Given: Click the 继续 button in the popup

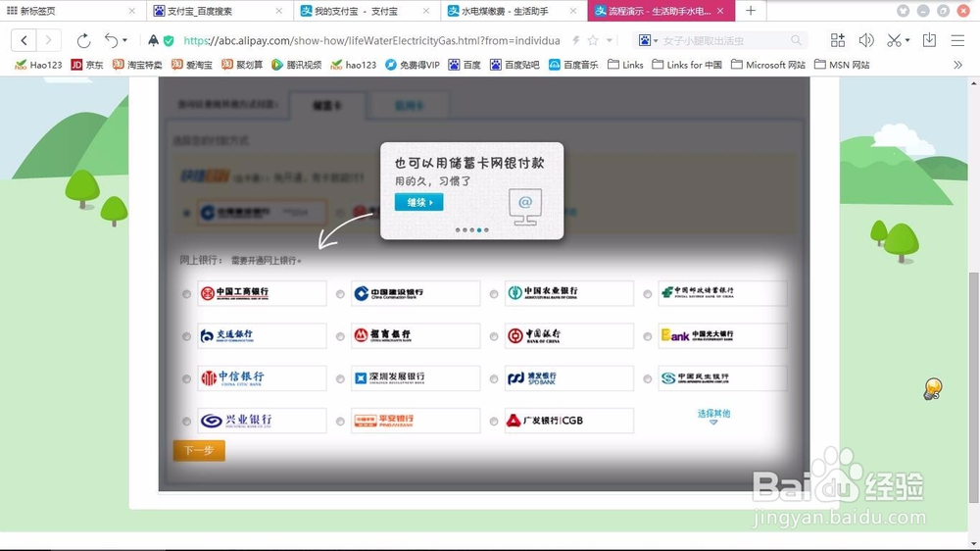Looking at the screenshot, I should pyautogui.click(x=418, y=202).
